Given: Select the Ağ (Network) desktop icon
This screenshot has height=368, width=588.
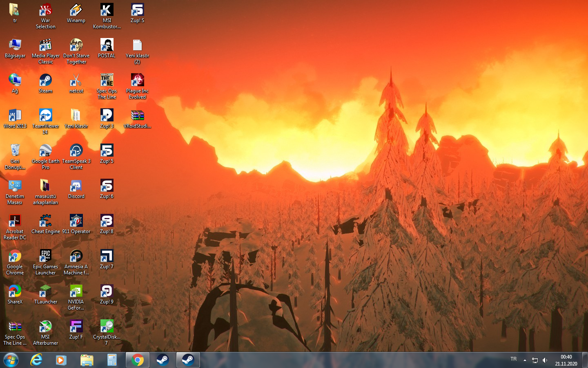Looking at the screenshot, I should [x=15, y=83].
